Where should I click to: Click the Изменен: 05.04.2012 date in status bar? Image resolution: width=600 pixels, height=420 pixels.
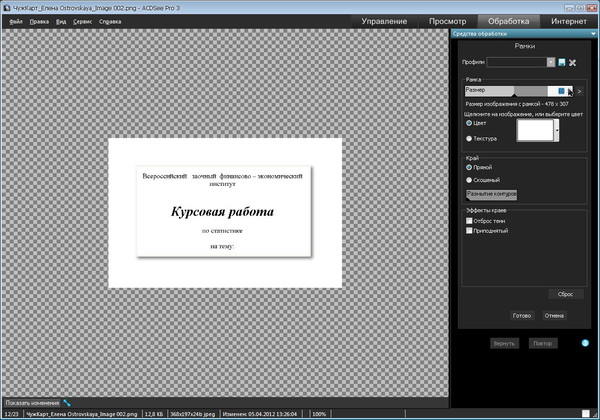click(260, 414)
